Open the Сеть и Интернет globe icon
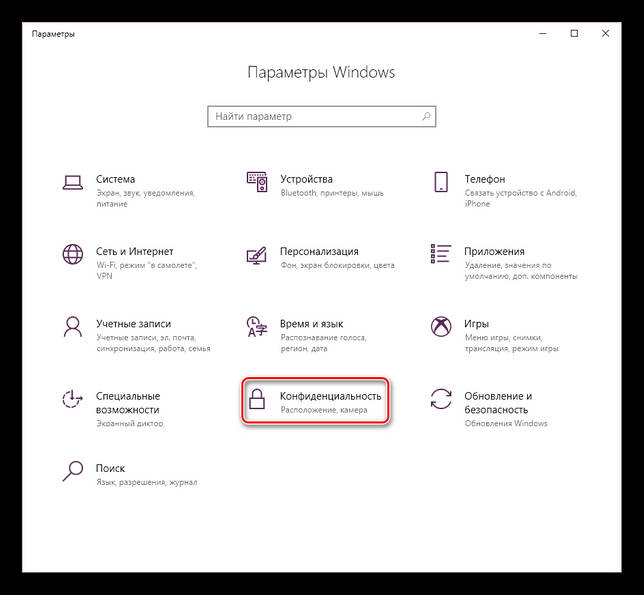644x595 pixels. click(73, 254)
